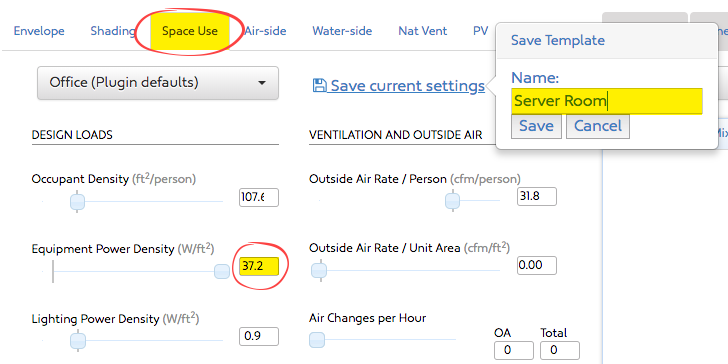Click the Air Changes OA value field

coord(514,351)
